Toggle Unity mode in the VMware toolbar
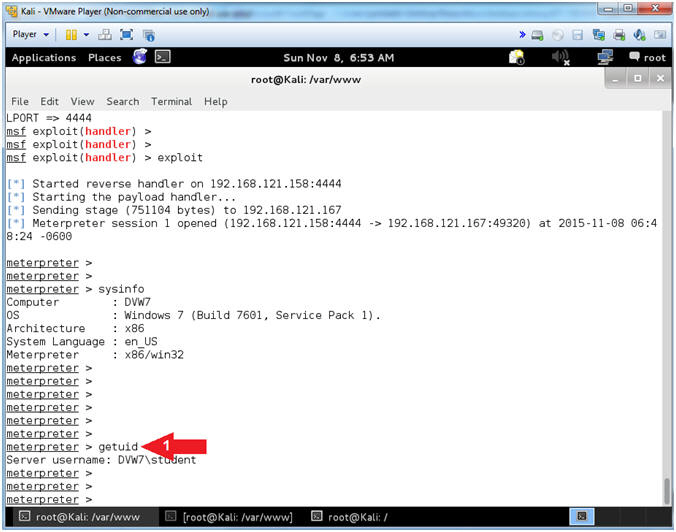The width and height of the screenshot is (676, 532). [x=149, y=35]
